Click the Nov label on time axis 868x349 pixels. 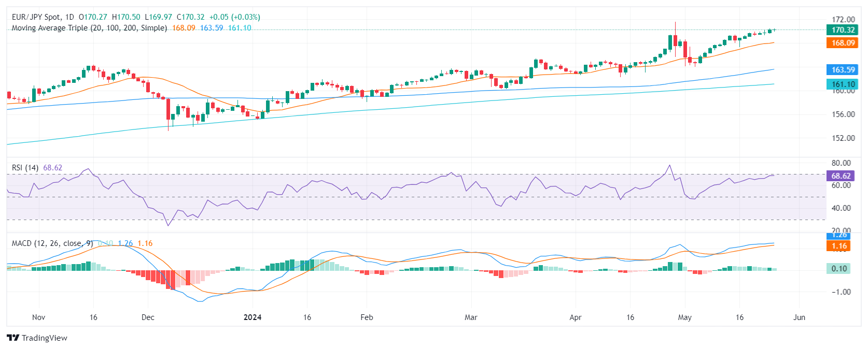[38, 317]
